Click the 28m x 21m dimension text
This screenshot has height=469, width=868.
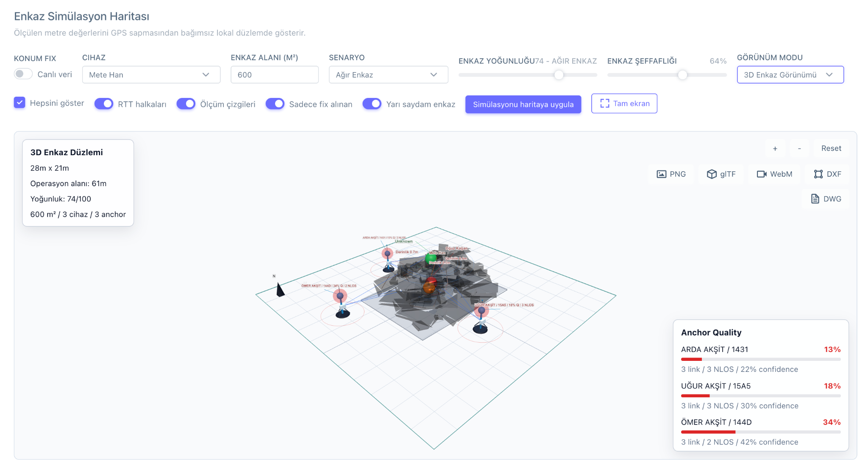click(50, 168)
